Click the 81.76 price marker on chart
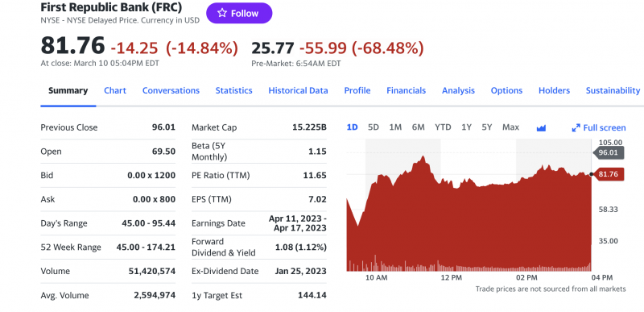The width and height of the screenshot is (644, 312). click(x=609, y=174)
